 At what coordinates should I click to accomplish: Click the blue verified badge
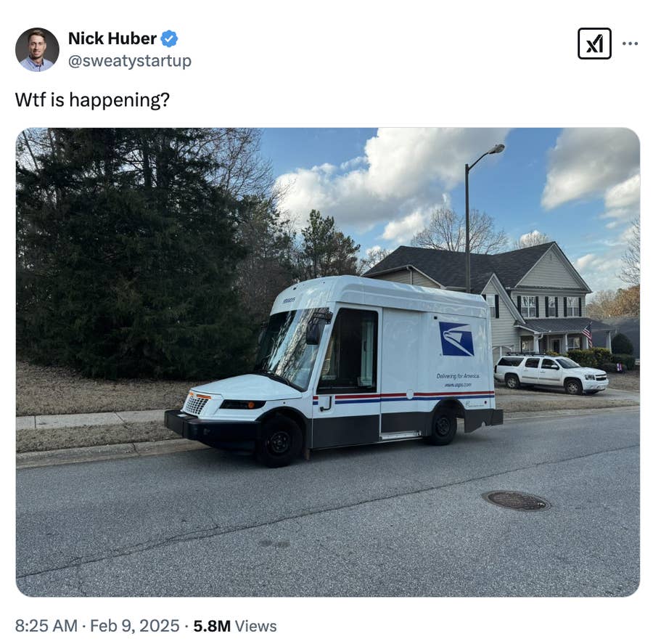click(x=169, y=38)
